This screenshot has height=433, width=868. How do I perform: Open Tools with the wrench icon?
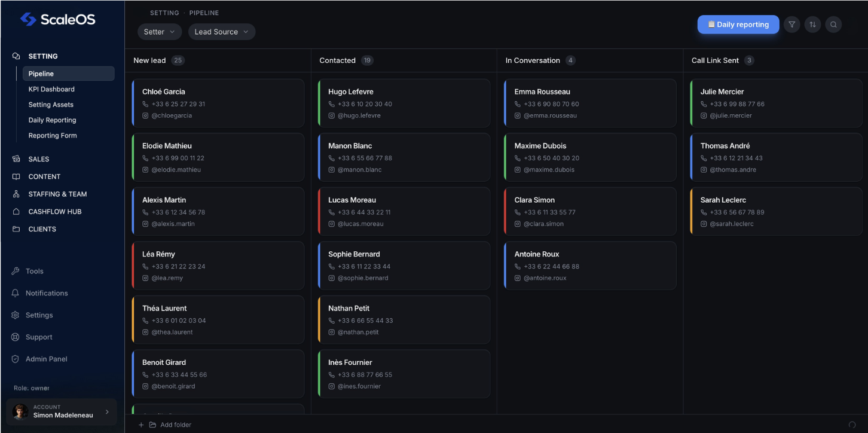pyautogui.click(x=16, y=272)
